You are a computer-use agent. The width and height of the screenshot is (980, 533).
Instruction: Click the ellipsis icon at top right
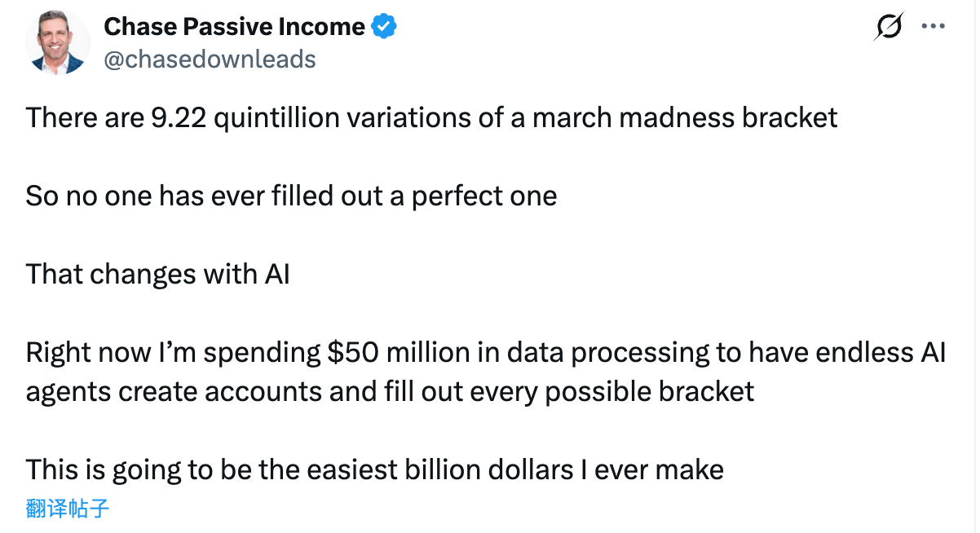(x=933, y=26)
